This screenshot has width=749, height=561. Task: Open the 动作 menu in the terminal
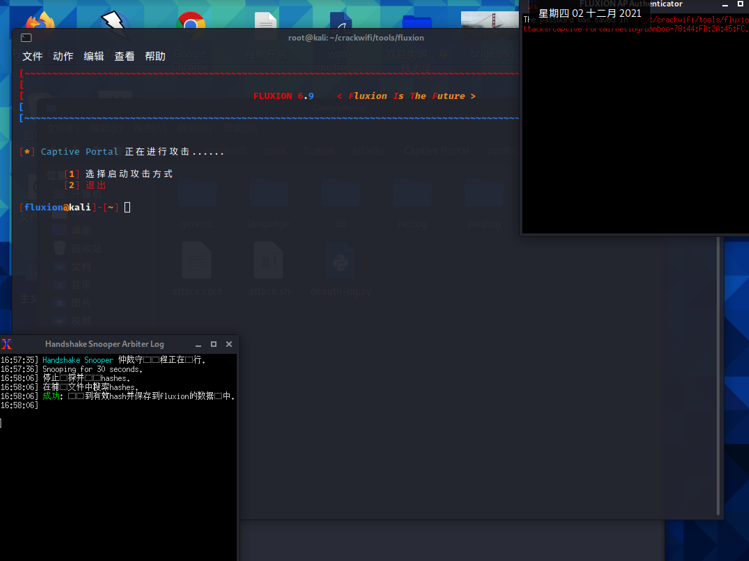click(x=63, y=56)
